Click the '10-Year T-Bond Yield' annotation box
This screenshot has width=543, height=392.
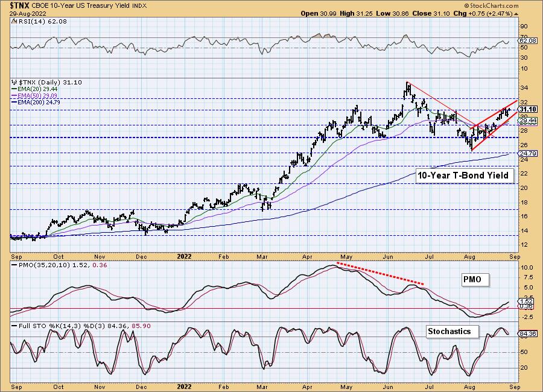(x=464, y=175)
